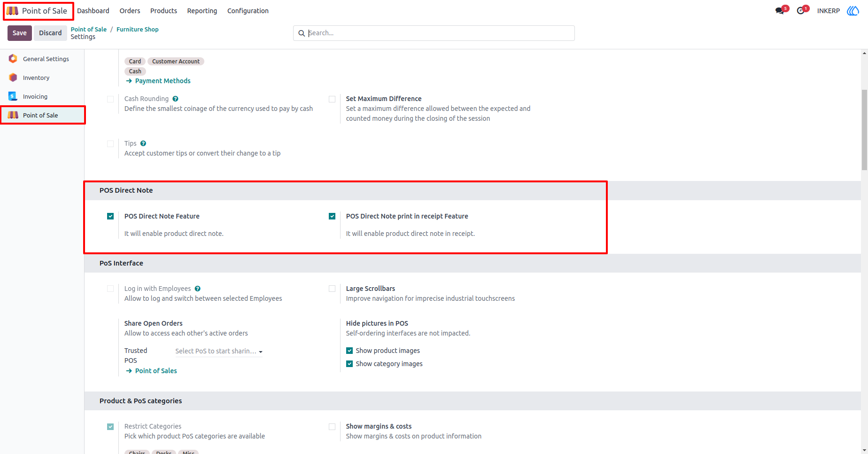This screenshot has width=868, height=454.
Task: Click the Customer Account payment tag
Action: click(176, 62)
